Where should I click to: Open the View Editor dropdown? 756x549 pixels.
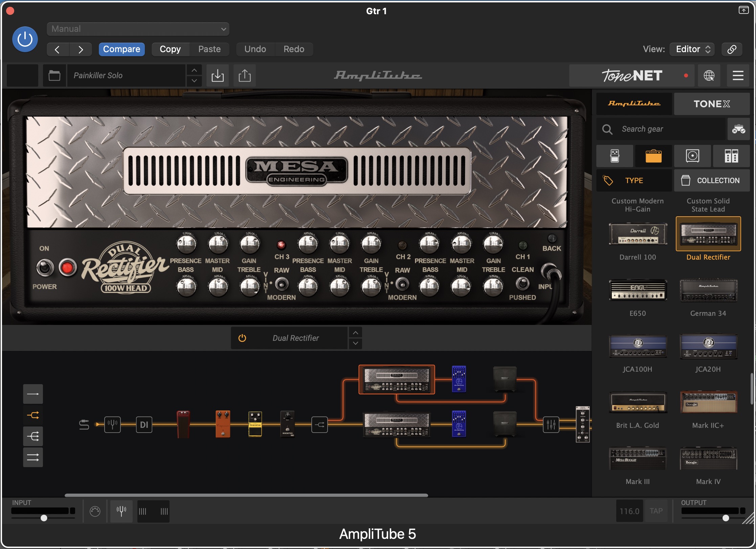tap(692, 49)
